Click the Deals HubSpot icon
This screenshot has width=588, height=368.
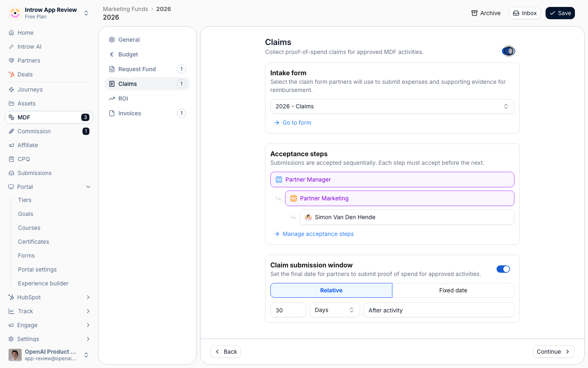[x=11, y=74]
